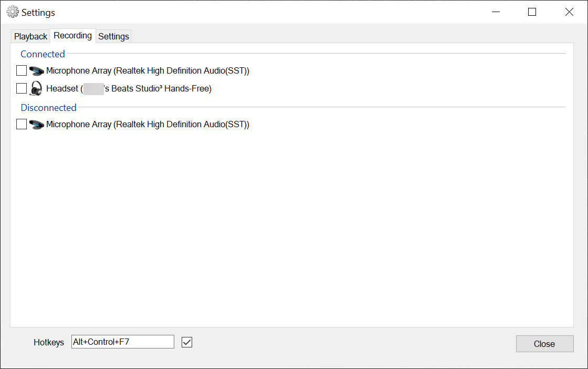Enable the disconnected Microphone Array checkbox
The height and width of the screenshot is (369, 588).
coord(22,125)
